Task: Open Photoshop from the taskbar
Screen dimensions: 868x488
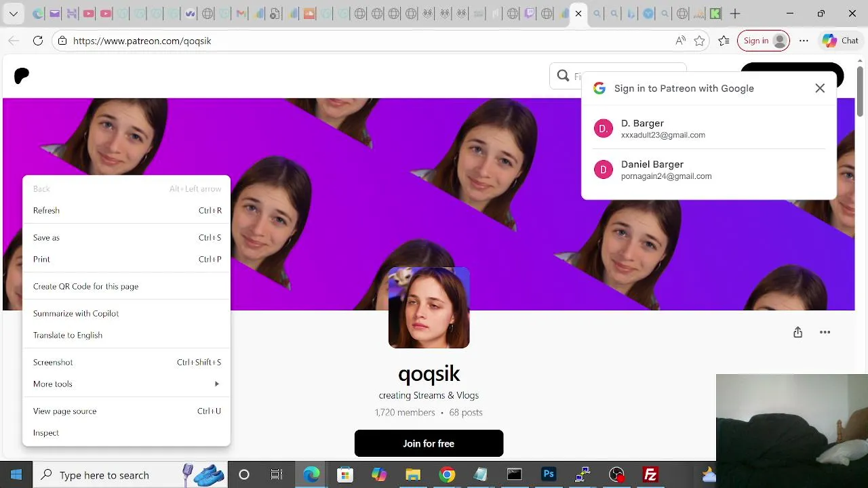Action: pyautogui.click(x=549, y=474)
